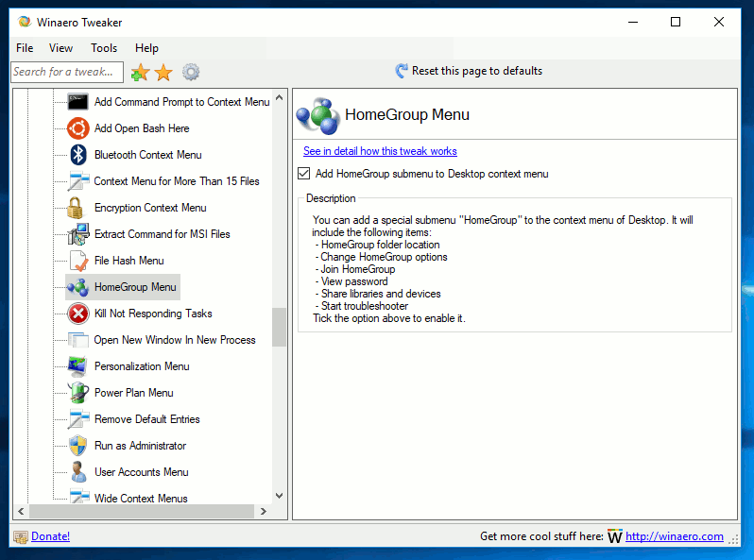Screen dimensions: 754x560
Task: Click See in detail how this tweak works
Action: (380, 151)
